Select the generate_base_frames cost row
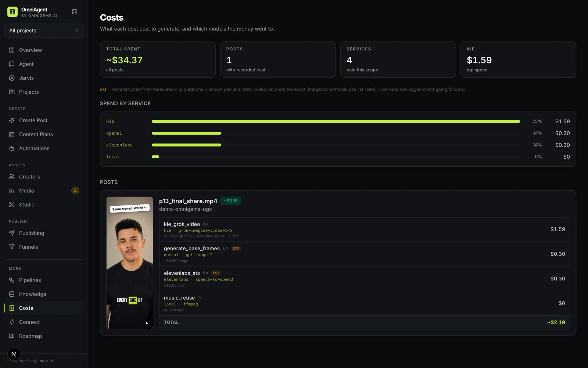Image resolution: width=588 pixels, height=368 pixels. pyautogui.click(x=364, y=254)
